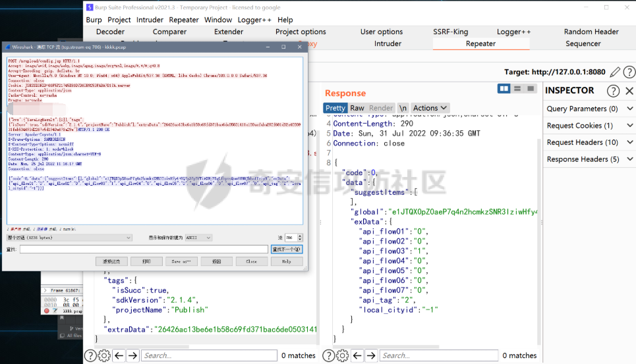Click the Wireshark Back button
Screen dimensions: 636x364
click(217, 261)
